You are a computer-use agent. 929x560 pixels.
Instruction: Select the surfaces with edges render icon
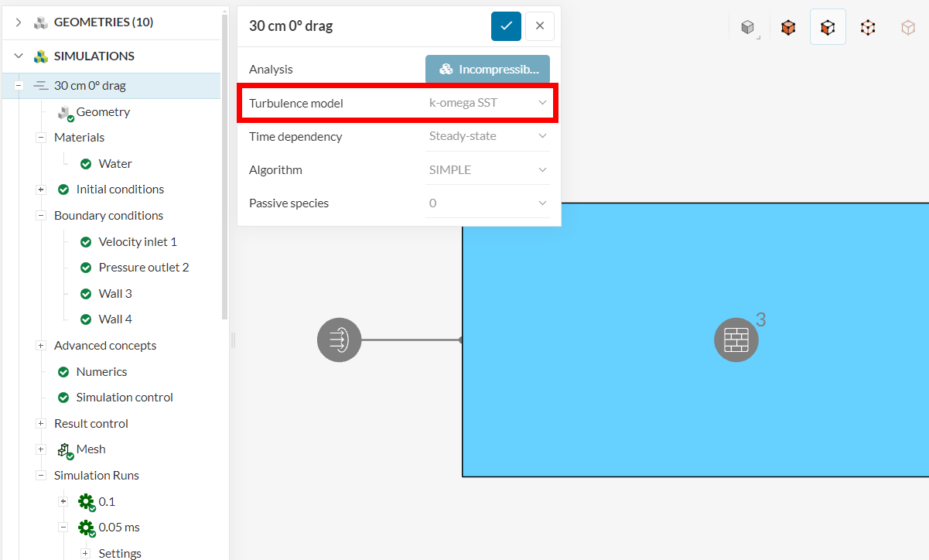point(828,28)
